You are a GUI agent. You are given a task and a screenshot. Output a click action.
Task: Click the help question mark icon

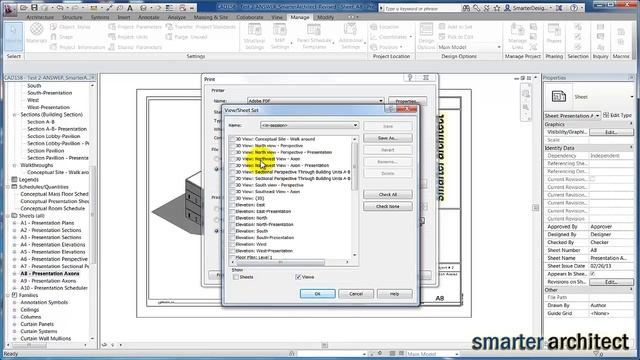(x=574, y=8)
